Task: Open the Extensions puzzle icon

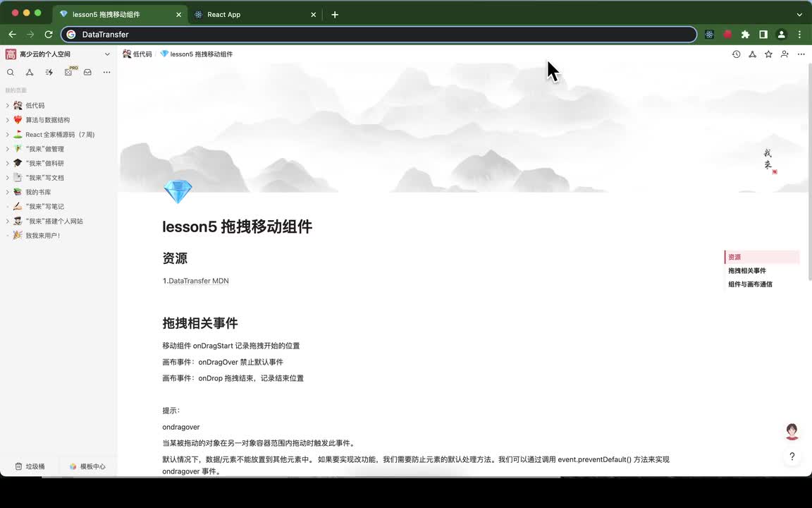Action: pos(745,34)
